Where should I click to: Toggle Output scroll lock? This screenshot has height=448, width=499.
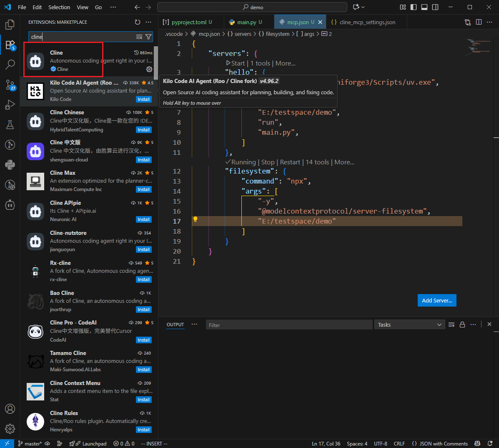pyautogui.click(x=462, y=325)
